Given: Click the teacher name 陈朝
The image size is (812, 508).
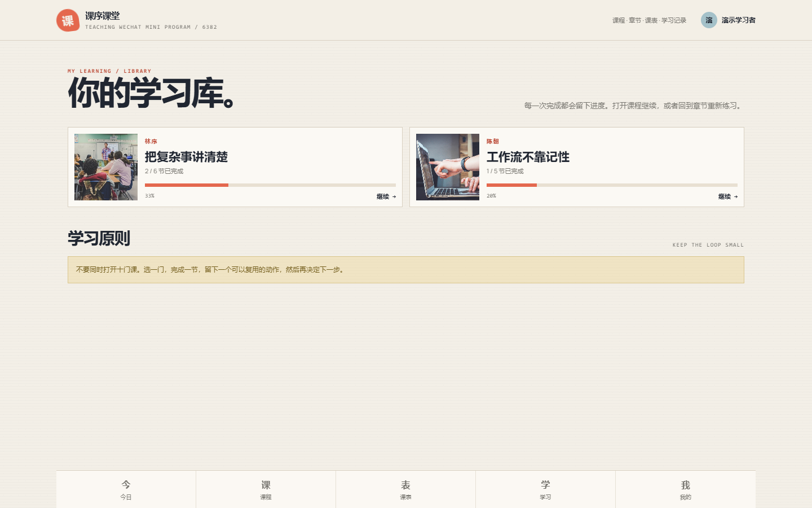Looking at the screenshot, I should [x=493, y=142].
